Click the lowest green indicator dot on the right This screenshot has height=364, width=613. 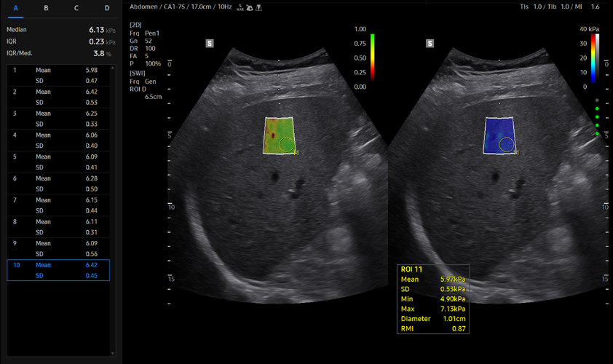tap(597, 133)
